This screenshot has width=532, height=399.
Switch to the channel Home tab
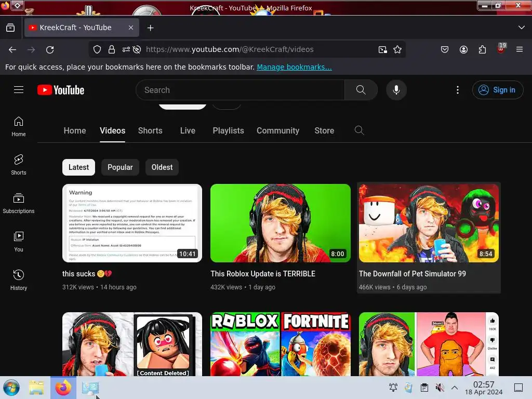coord(75,130)
